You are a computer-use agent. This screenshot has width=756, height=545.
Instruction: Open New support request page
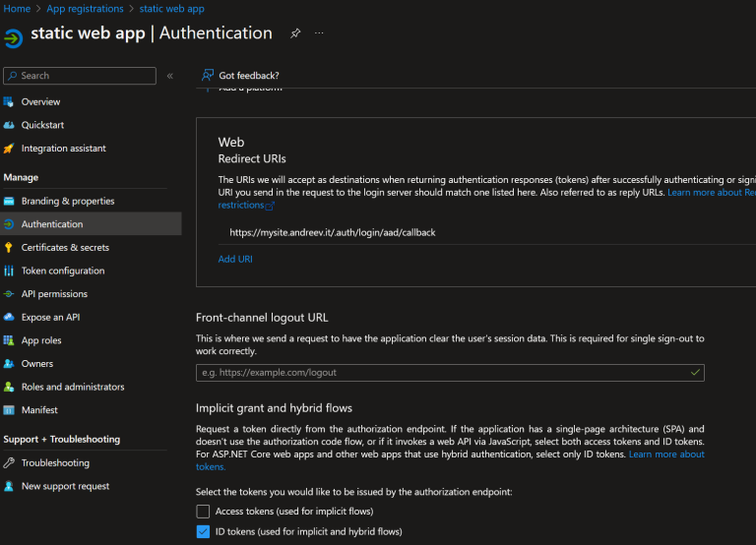tap(65, 486)
